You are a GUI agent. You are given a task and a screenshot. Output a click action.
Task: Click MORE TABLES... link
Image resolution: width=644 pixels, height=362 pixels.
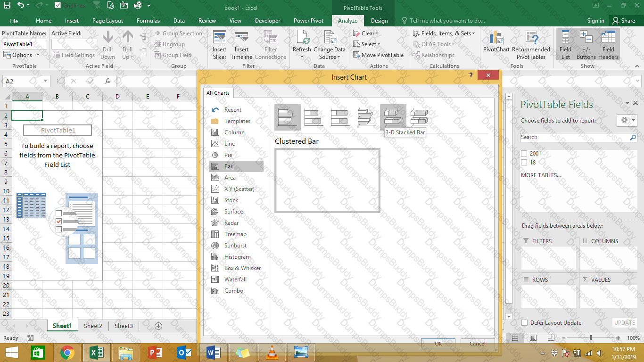pos(541,175)
